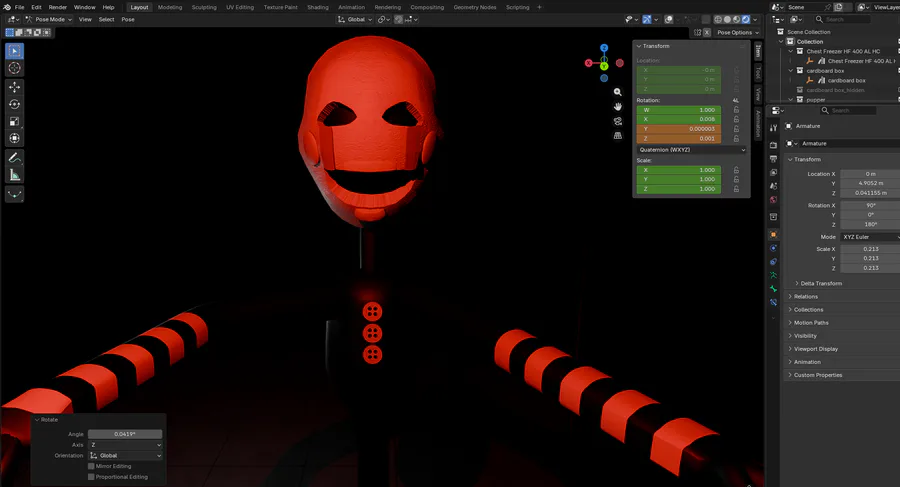Open the Quaternion (WXYZ) rotation mode dropdown
900x487 pixels.
[692, 150]
